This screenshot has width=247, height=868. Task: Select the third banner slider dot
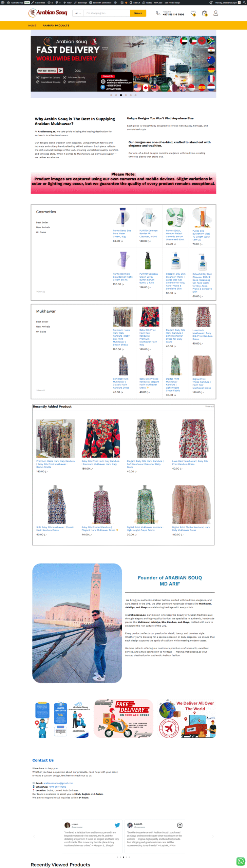pos(121,95)
